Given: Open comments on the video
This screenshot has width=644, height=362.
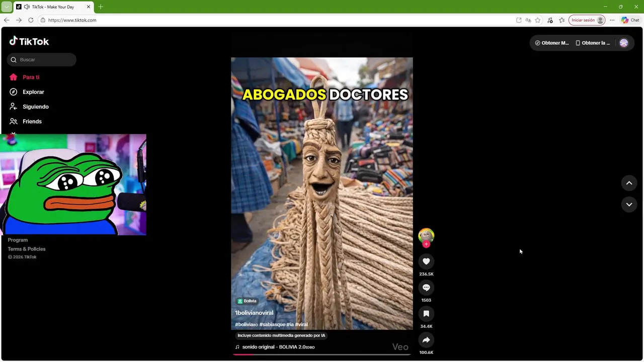Looking at the screenshot, I should 426,288.
